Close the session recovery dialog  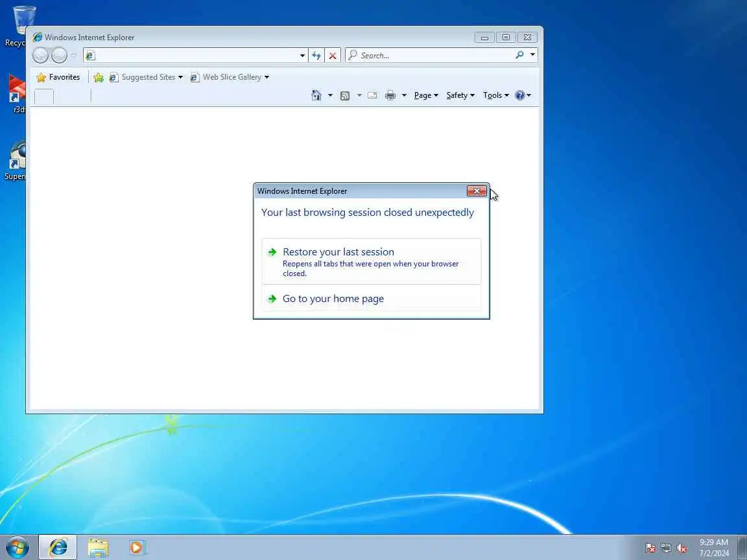[477, 191]
